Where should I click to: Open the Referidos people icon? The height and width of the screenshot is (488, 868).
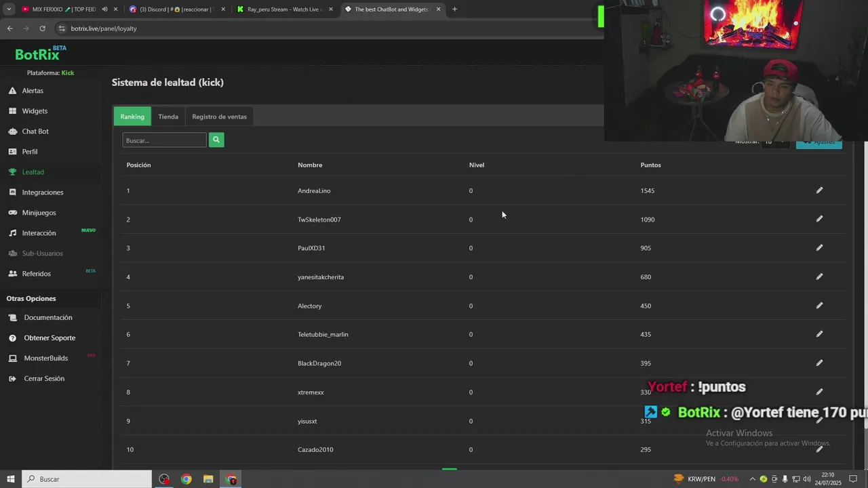click(x=12, y=274)
